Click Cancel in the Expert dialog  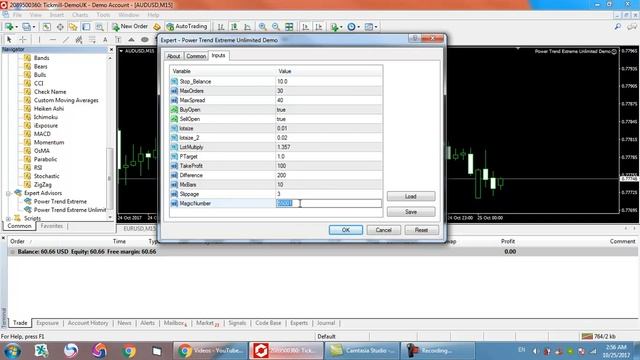383,230
